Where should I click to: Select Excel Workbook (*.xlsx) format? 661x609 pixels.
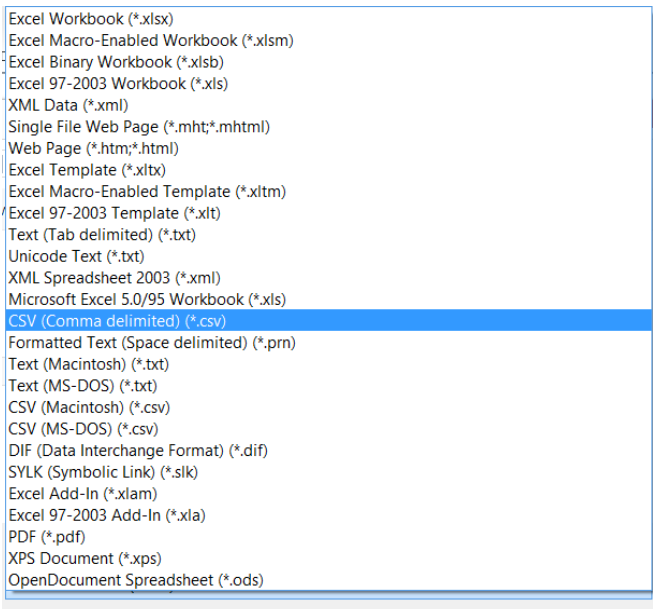click(329, 19)
